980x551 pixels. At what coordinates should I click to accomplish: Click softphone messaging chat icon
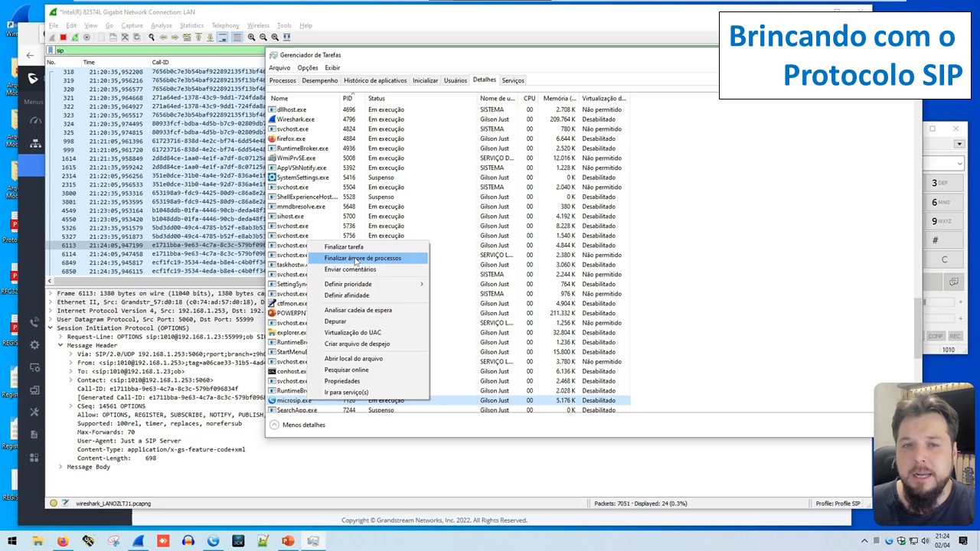[x=954, y=282]
